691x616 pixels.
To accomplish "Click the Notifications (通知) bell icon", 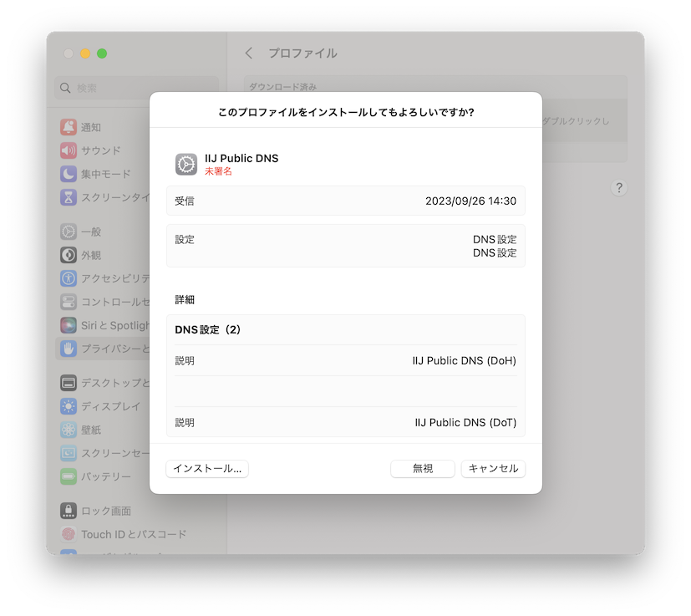I will coord(69,127).
